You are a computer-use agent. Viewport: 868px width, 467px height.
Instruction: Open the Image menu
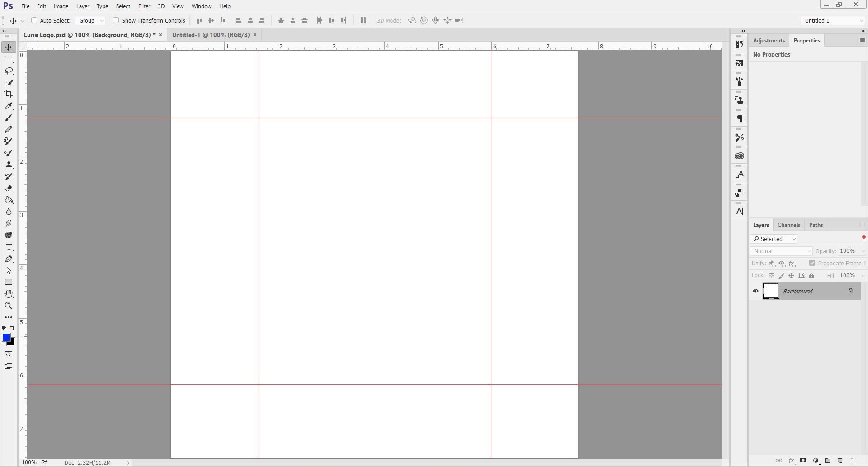(61, 6)
